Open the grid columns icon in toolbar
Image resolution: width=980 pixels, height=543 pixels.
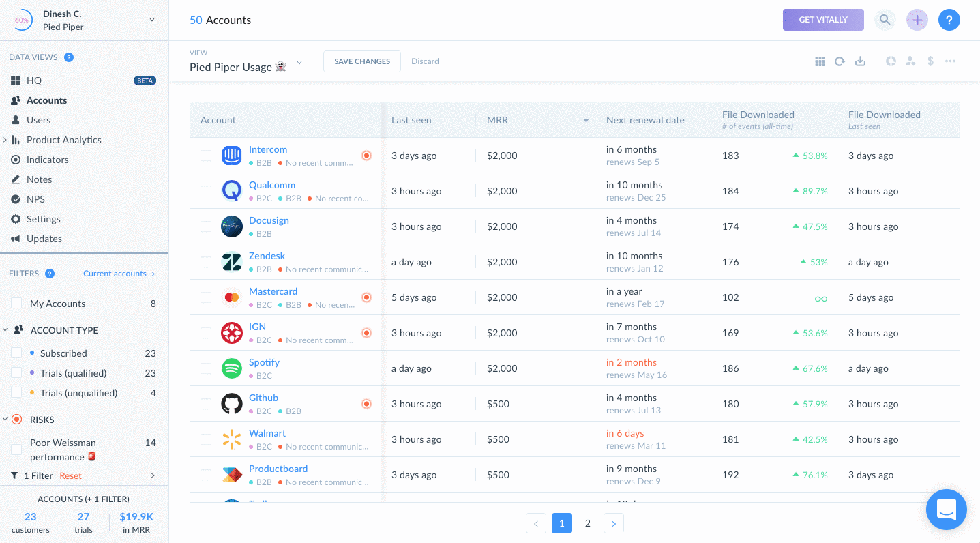pyautogui.click(x=820, y=61)
